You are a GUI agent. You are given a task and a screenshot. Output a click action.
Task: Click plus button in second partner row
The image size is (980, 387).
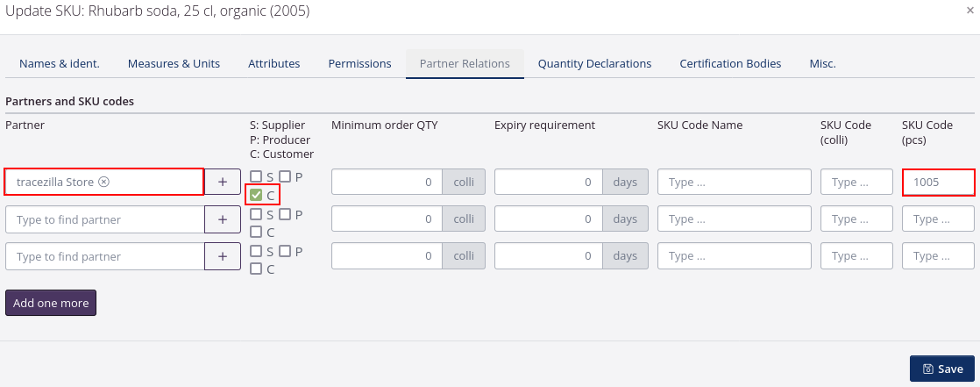pos(223,219)
